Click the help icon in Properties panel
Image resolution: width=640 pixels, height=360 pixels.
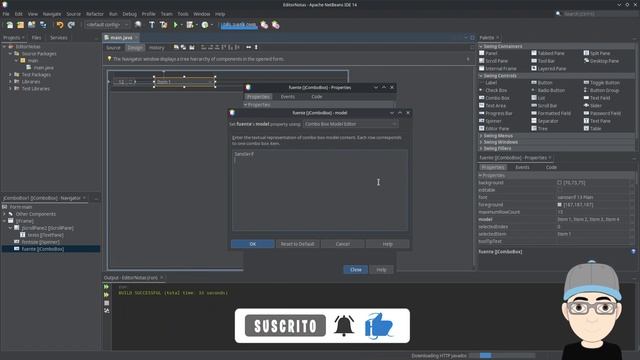tap(633, 252)
